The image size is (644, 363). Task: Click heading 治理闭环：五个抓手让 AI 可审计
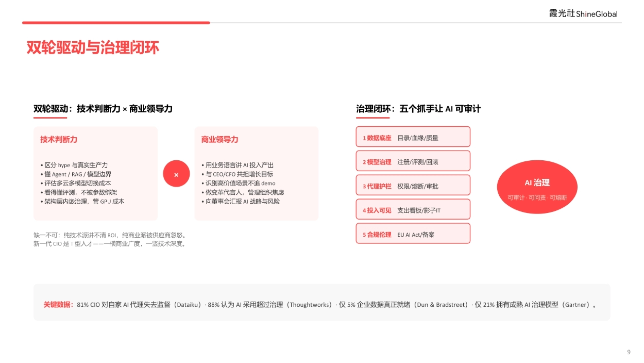click(418, 109)
